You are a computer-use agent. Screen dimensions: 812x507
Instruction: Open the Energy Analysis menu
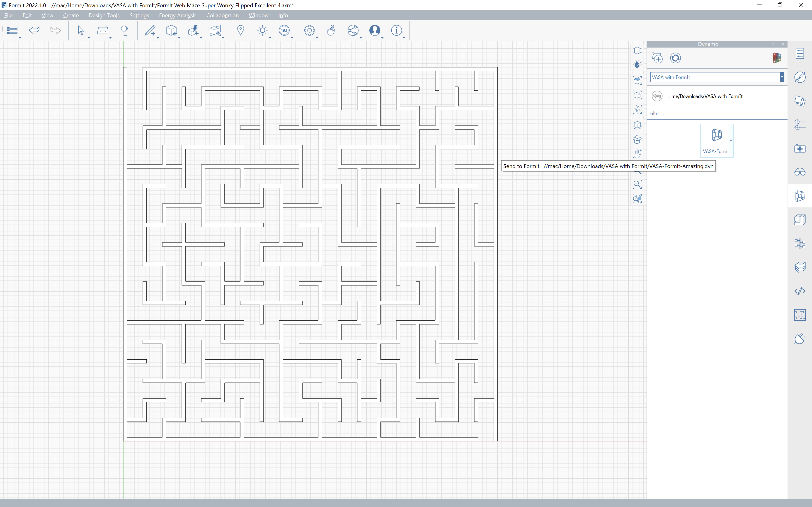tap(177, 15)
